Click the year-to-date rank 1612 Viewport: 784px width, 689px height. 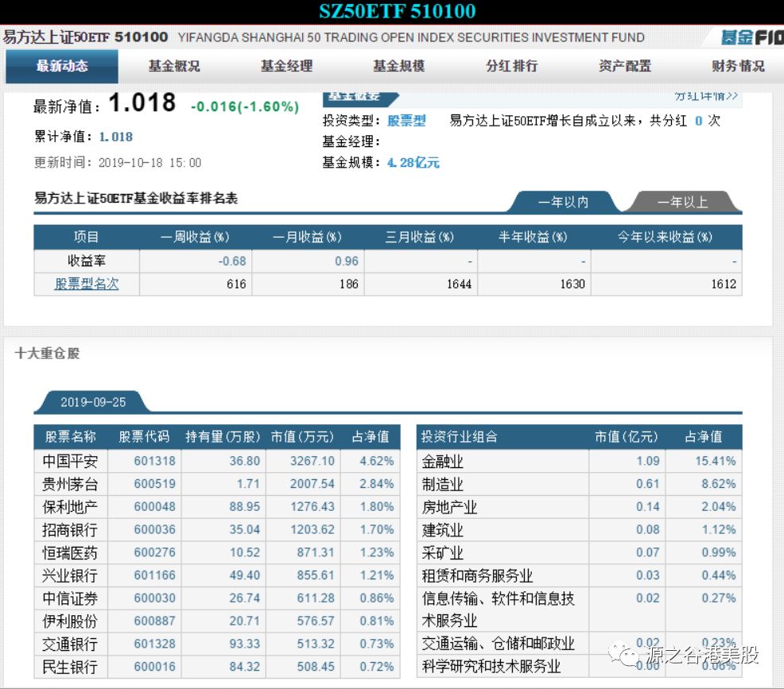[x=724, y=285]
